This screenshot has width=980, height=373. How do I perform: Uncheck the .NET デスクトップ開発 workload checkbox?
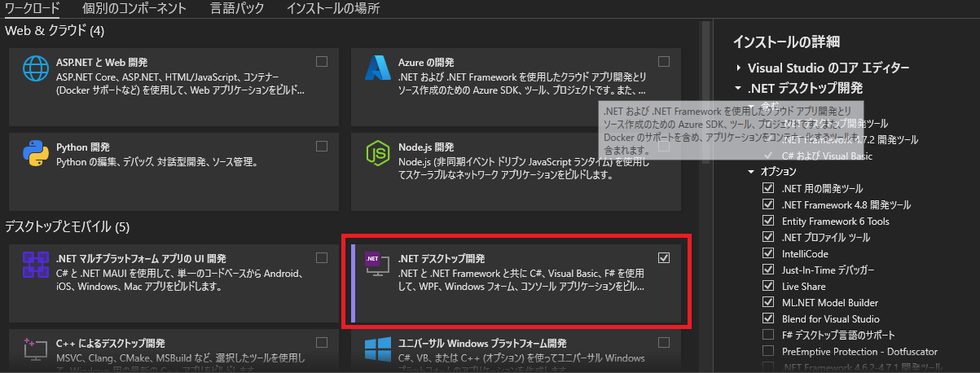point(664,257)
